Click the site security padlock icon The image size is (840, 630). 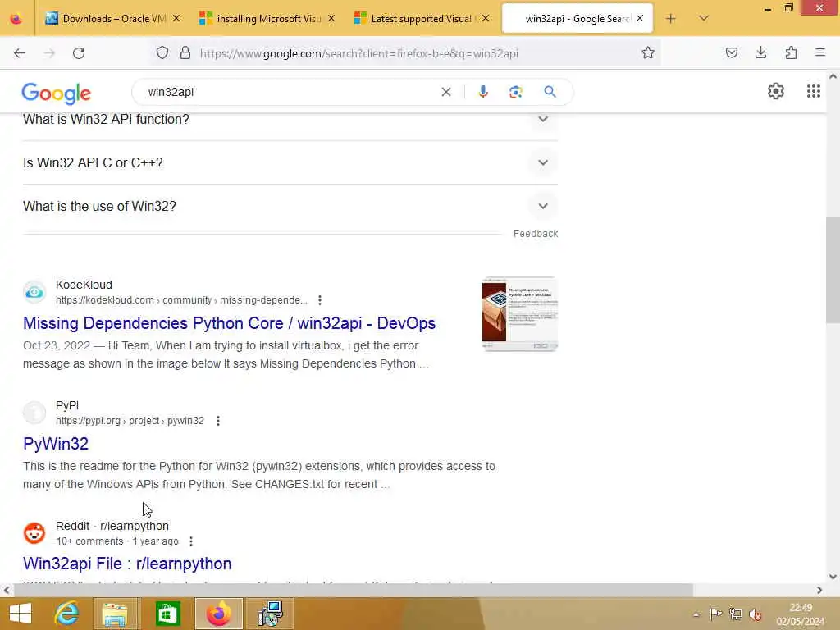(185, 53)
